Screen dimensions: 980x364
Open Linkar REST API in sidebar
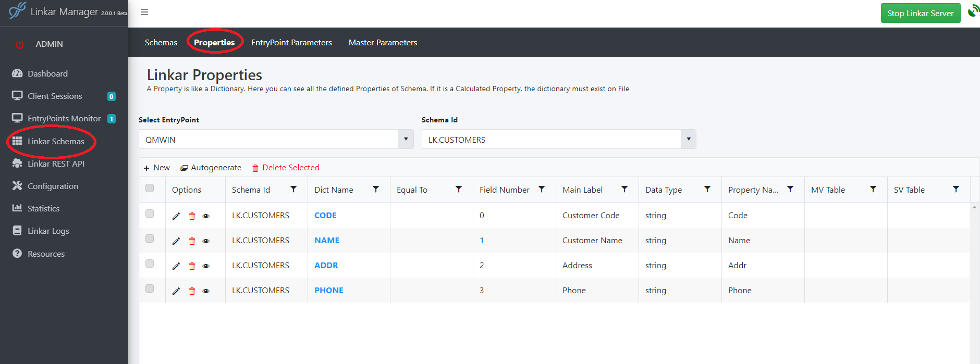coord(56,164)
